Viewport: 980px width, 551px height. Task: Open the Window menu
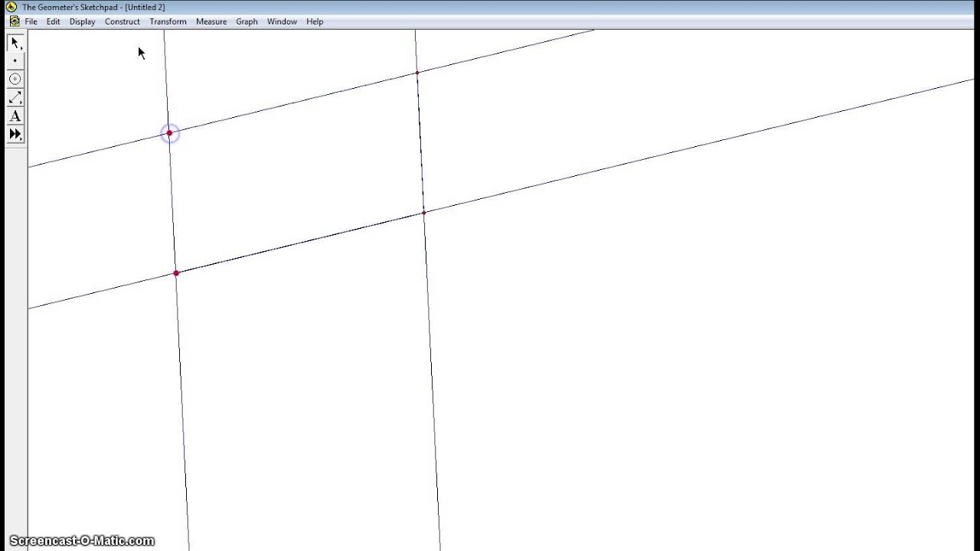point(281,21)
